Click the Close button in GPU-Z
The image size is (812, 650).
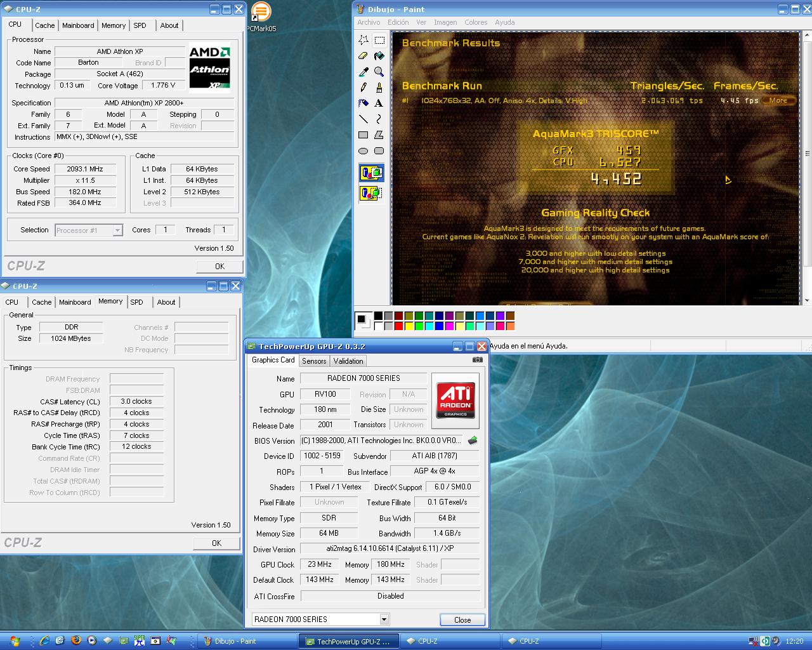[462, 620]
